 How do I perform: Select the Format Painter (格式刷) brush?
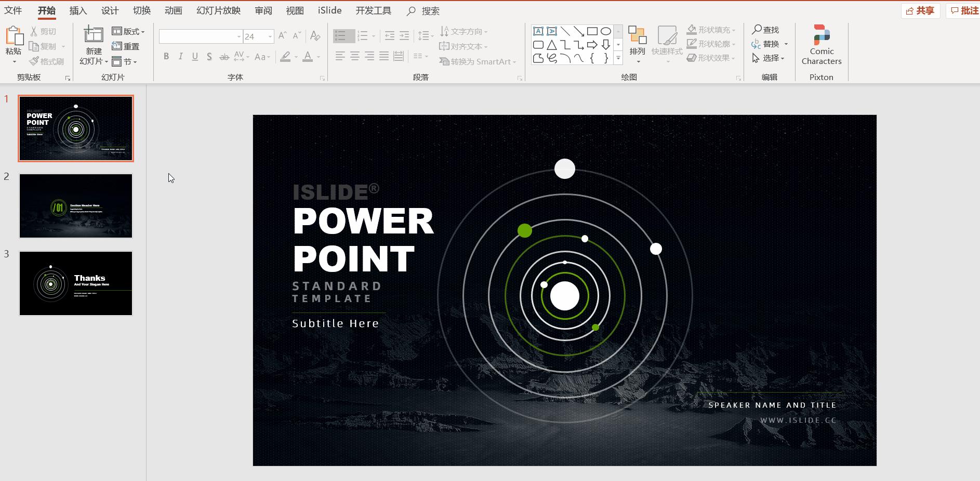pos(34,61)
